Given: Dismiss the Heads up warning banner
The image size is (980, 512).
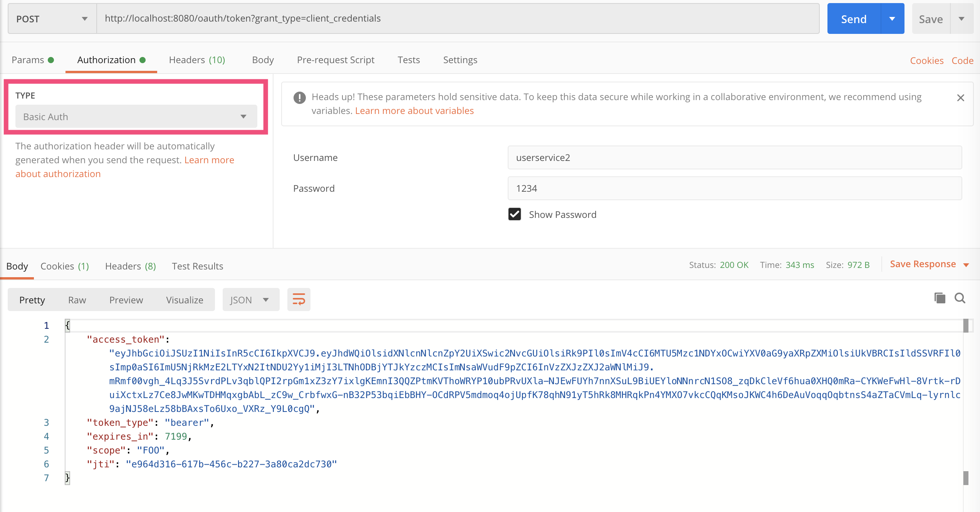Looking at the screenshot, I should (x=960, y=98).
